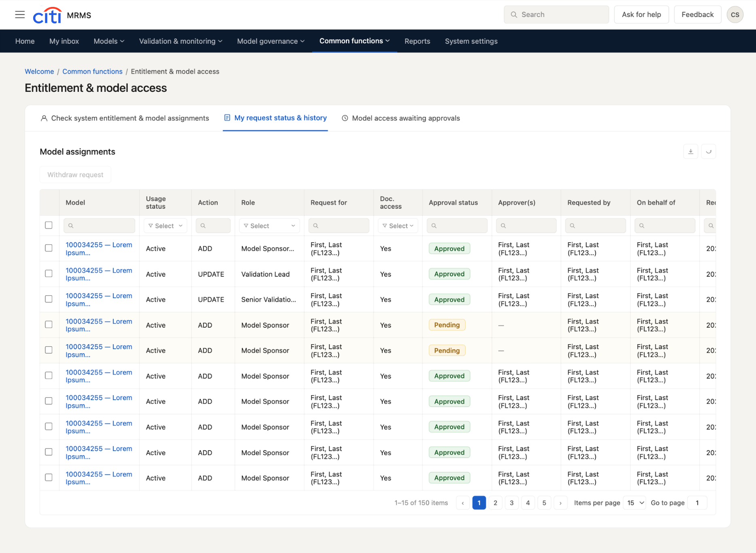Image resolution: width=756 pixels, height=553 pixels.
Task: Click the Citi logo
Action: click(47, 15)
